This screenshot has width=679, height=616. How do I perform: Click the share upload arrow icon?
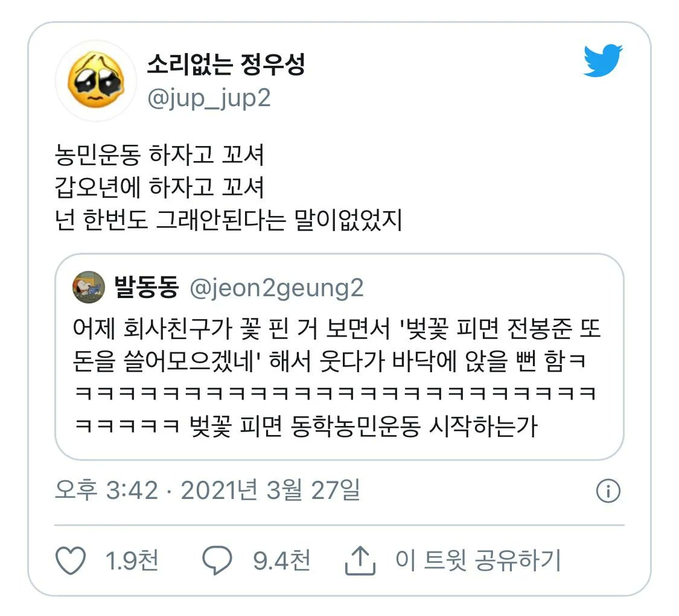pos(360,560)
